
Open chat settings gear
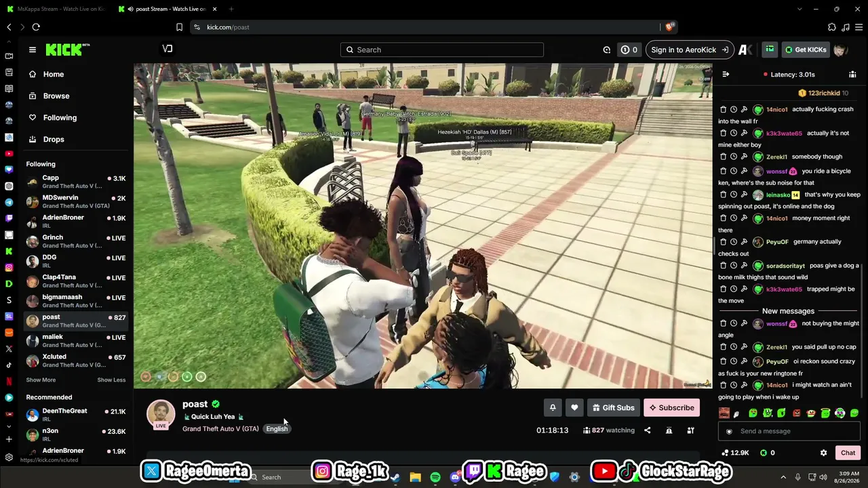click(x=823, y=453)
